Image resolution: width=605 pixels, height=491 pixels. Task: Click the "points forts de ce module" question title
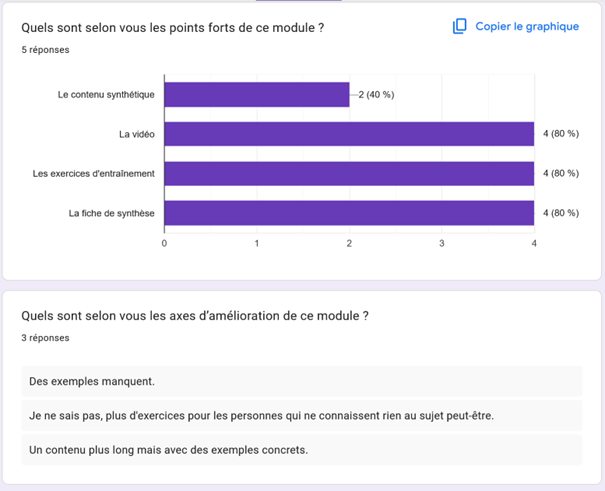coord(172,27)
